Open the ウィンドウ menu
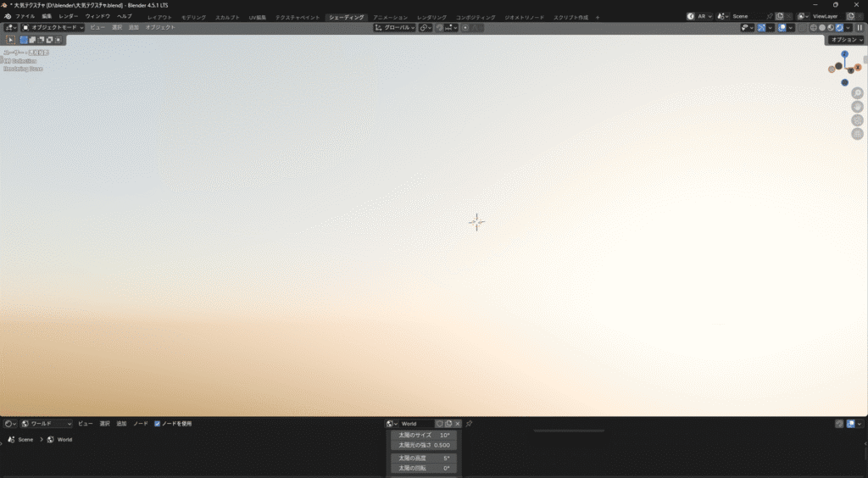Screen dimensions: 868x478 pyautogui.click(x=97, y=17)
